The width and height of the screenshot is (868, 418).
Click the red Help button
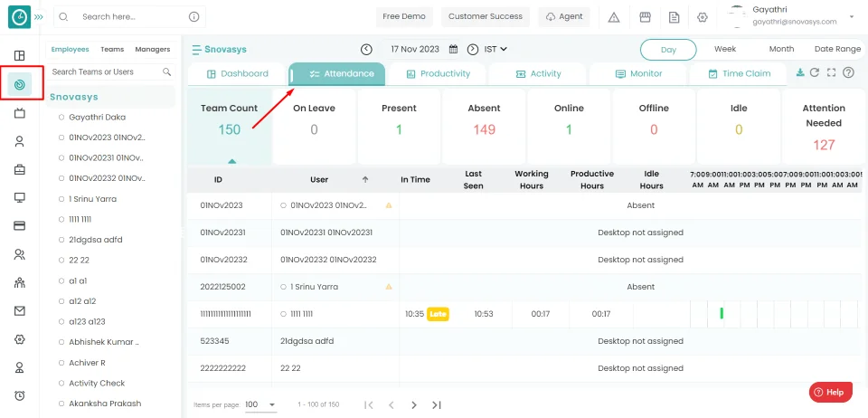coord(829,392)
